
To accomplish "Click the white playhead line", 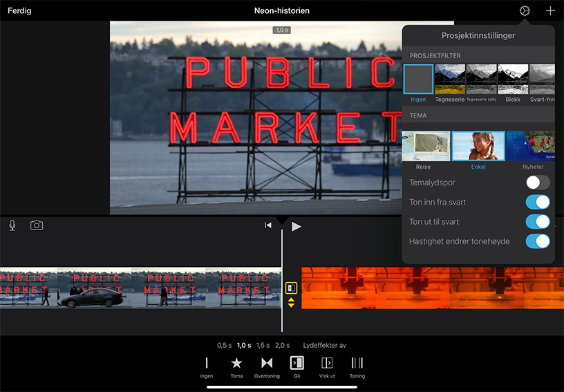I will click(x=281, y=281).
